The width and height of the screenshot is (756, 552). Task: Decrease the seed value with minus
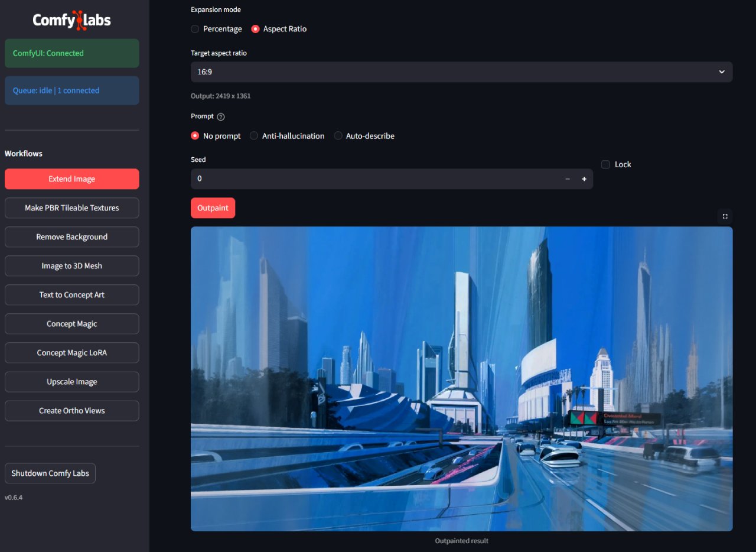coord(568,179)
